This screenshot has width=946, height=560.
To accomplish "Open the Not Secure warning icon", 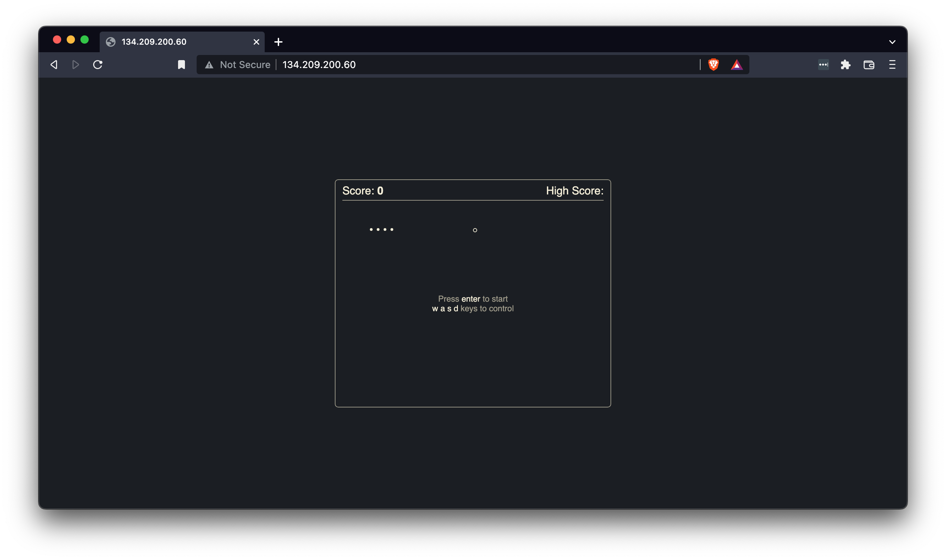I will [209, 65].
